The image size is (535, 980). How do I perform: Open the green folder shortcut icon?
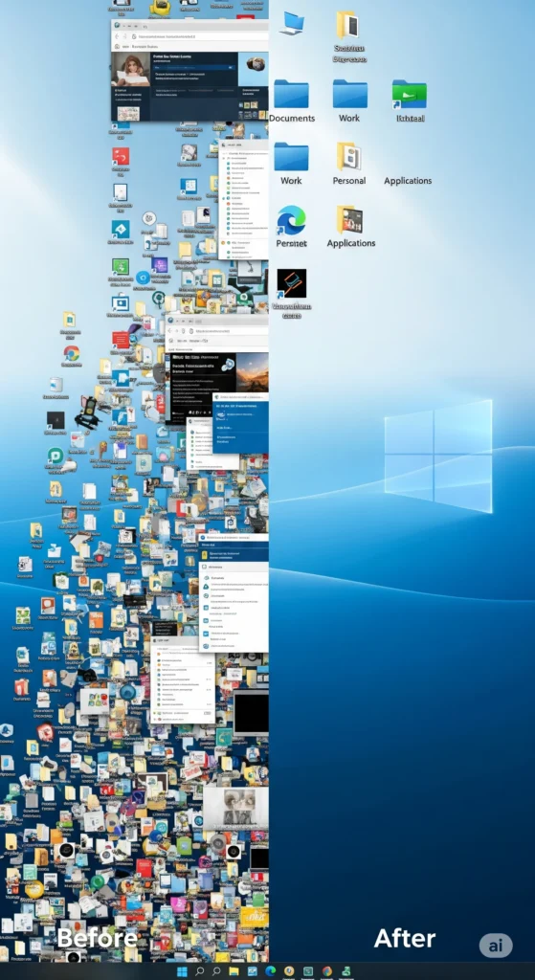pyautogui.click(x=410, y=95)
